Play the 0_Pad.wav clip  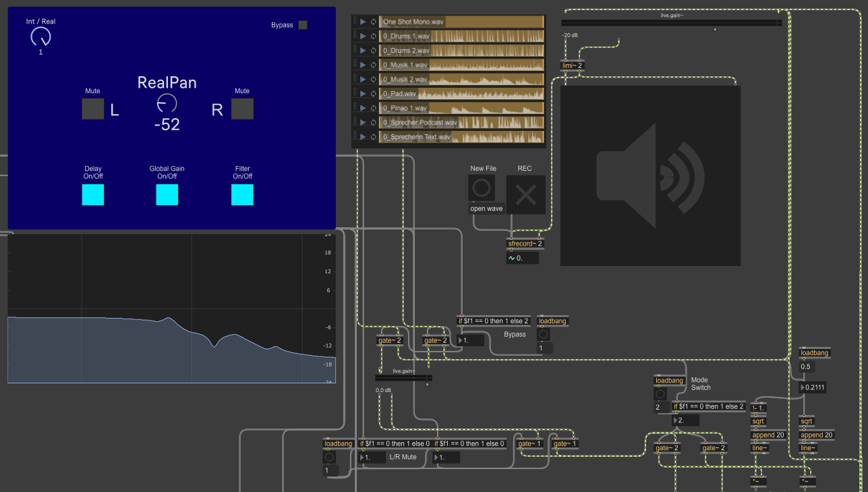(x=362, y=94)
